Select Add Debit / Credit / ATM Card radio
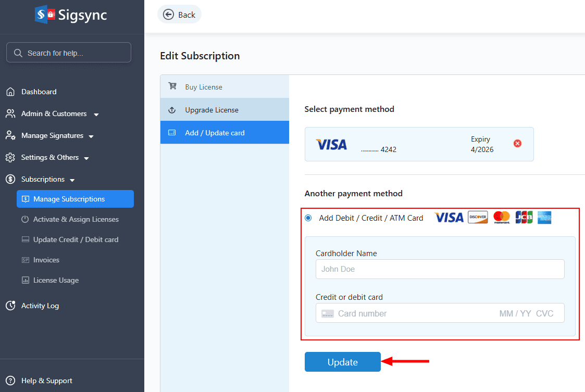This screenshot has height=392, width=585. click(308, 218)
